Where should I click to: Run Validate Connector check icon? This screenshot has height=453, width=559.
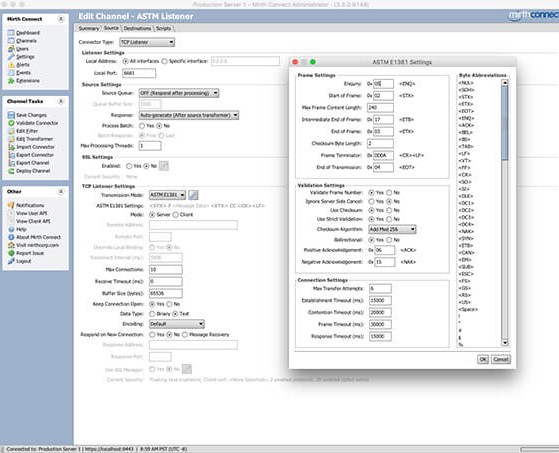pyautogui.click(x=11, y=123)
